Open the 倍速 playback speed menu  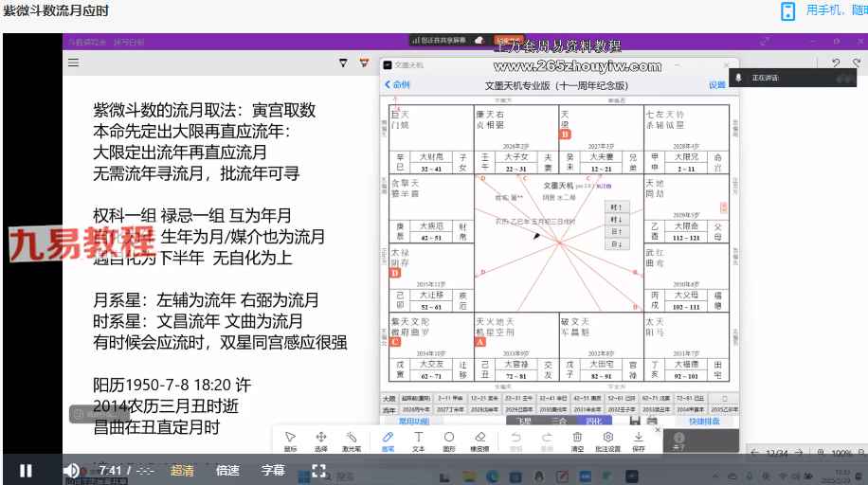(227, 470)
